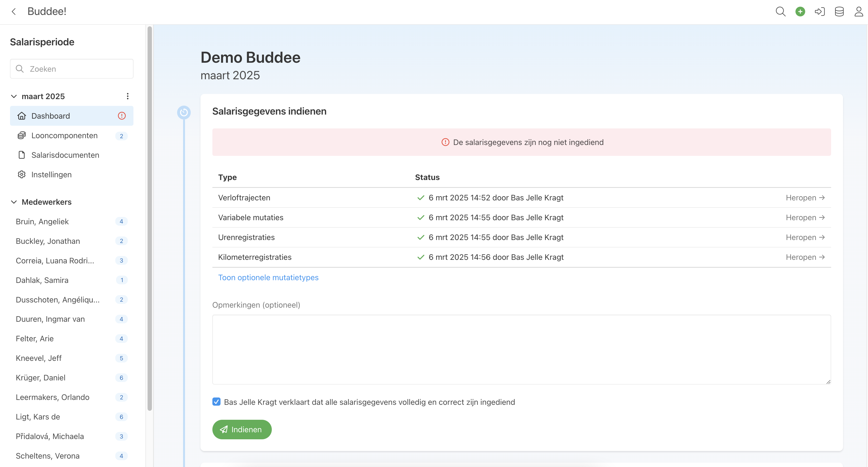Reopen Verloftrajecten via Heropen
The image size is (868, 467).
point(805,198)
